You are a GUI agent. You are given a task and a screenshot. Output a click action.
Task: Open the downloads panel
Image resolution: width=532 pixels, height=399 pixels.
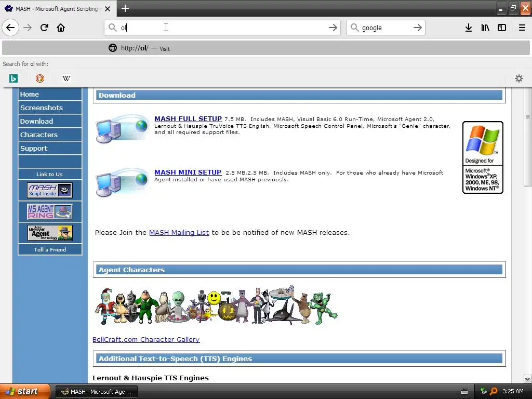tap(468, 28)
